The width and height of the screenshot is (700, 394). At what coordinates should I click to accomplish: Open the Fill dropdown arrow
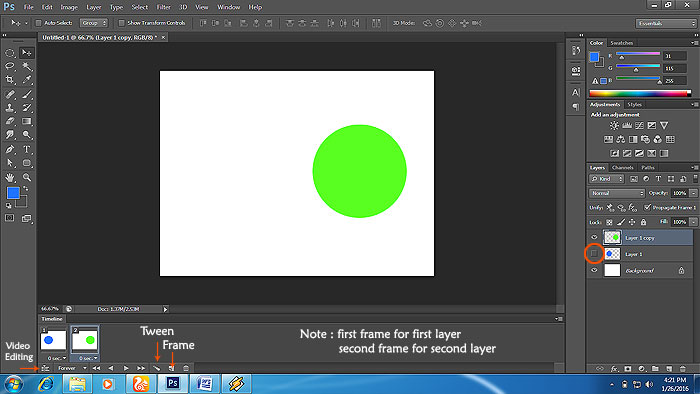tap(693, 222)
